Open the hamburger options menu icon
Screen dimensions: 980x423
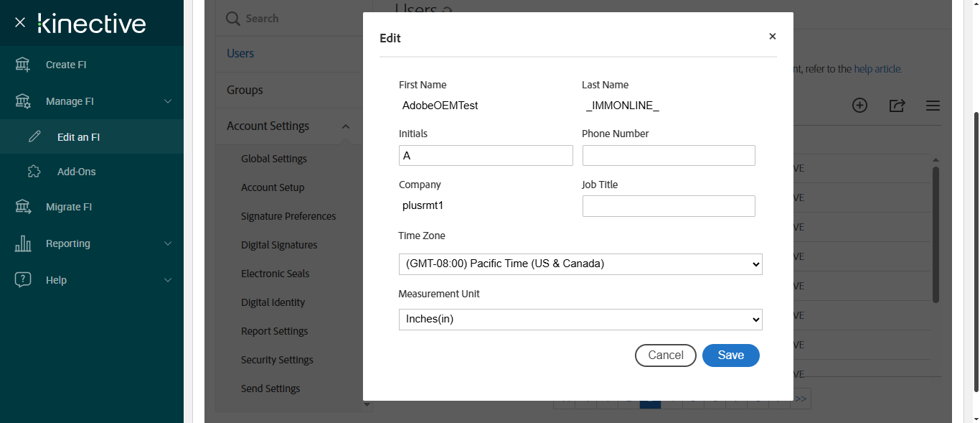933,106
